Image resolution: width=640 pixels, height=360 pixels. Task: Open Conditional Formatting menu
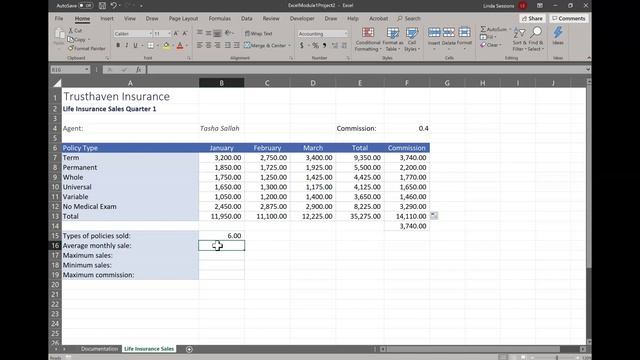[x=368, y=39]
